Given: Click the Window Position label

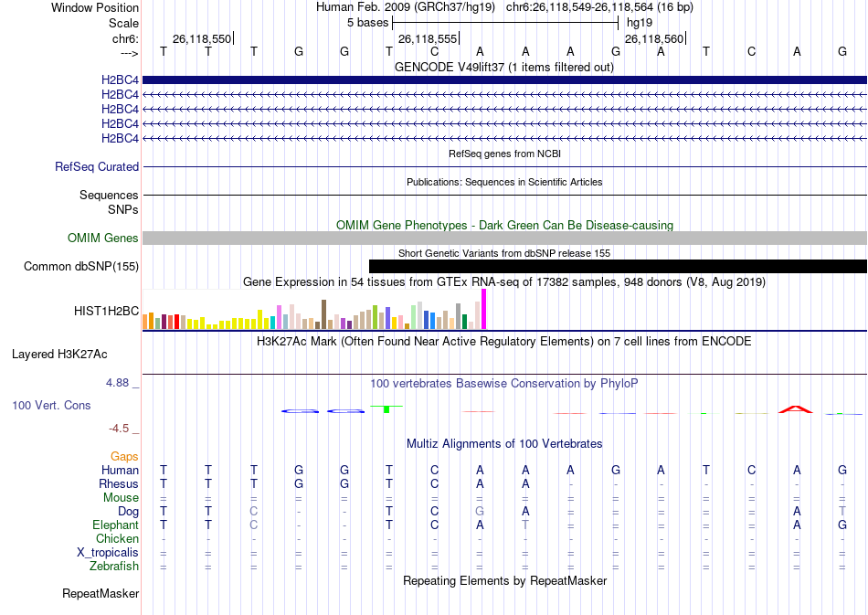Looking at the screenshot, I should click(x=95, y=7).
